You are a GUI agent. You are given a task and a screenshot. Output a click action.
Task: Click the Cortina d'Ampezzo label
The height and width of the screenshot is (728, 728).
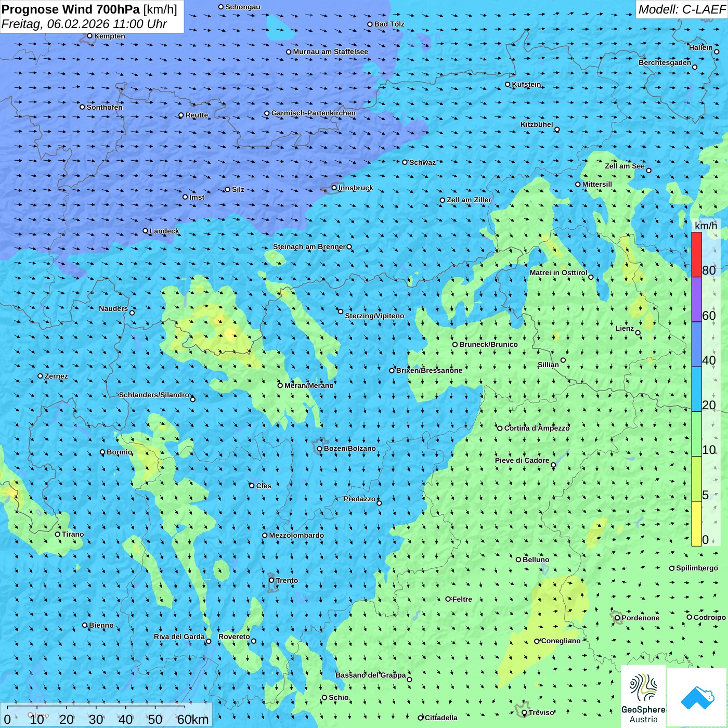(537, 428)
